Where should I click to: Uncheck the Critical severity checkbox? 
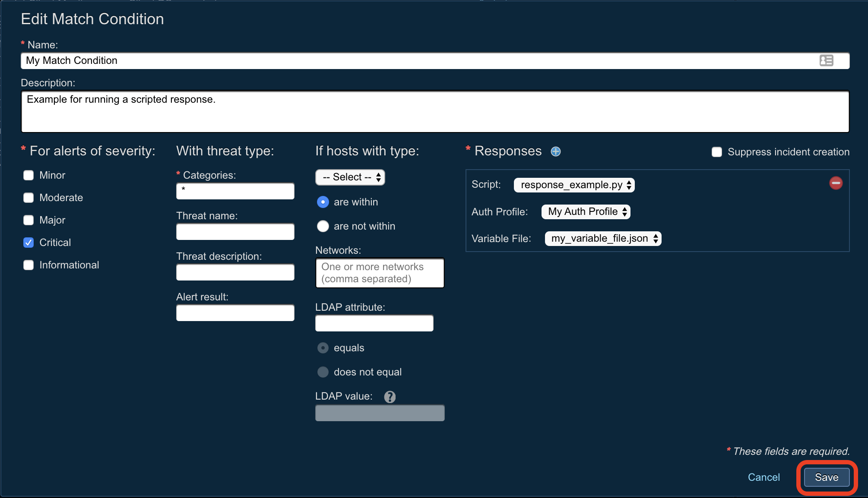[x=29, y=243]
